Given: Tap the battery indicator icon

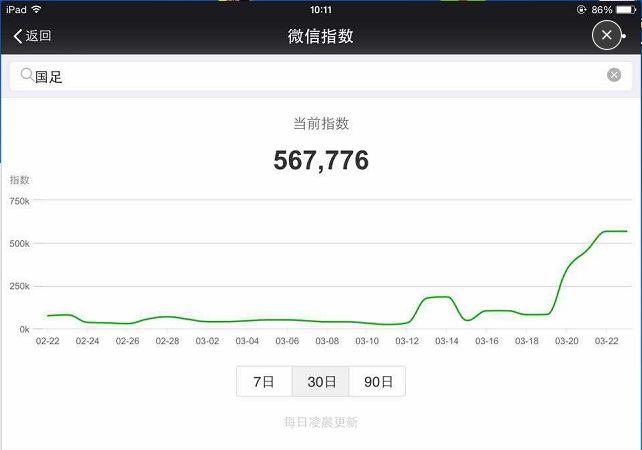Looking at the screenshot, I should [626, 9].
